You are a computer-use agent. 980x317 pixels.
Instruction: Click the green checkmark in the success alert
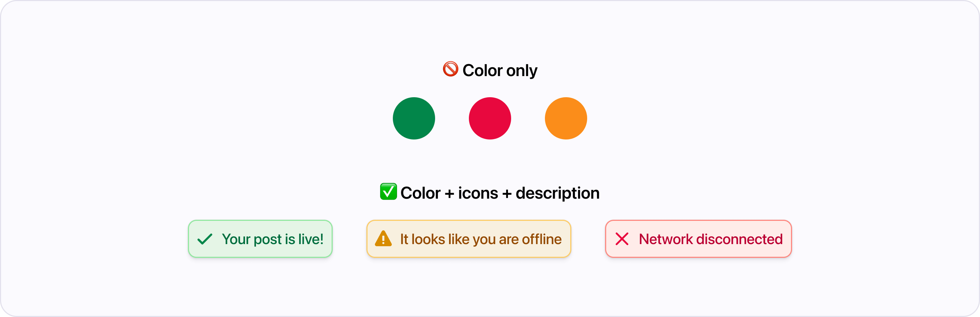[x=205, y=239]
